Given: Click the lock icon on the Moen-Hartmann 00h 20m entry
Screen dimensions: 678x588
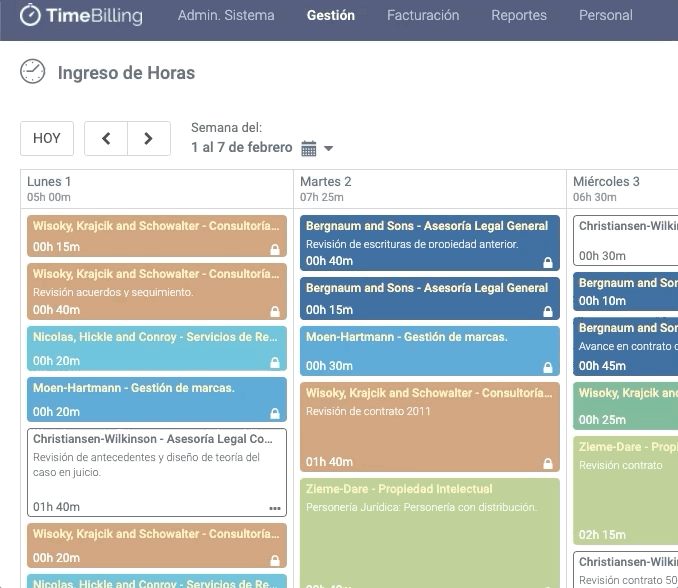Looking at the screenshot, I should coord(275,413).
